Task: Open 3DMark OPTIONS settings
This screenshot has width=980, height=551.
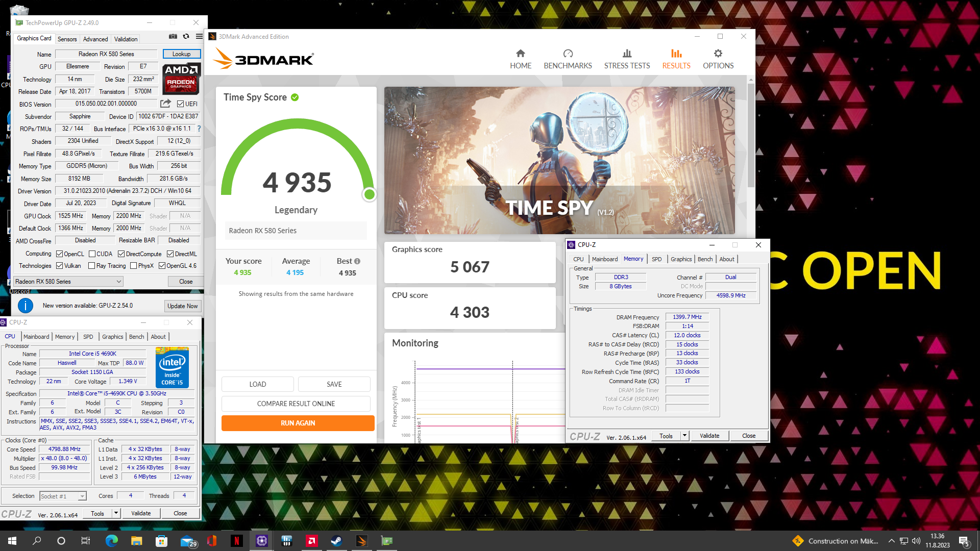Action: tap(718, 59)
